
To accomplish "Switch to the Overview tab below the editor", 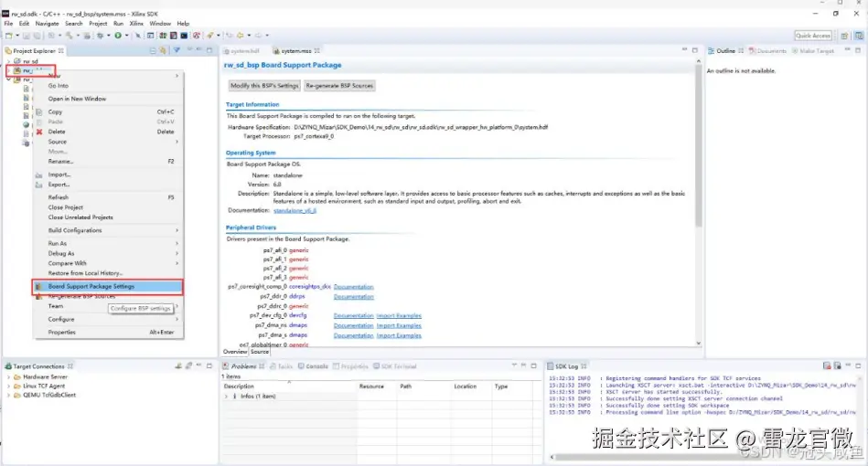I will (235, 352).
